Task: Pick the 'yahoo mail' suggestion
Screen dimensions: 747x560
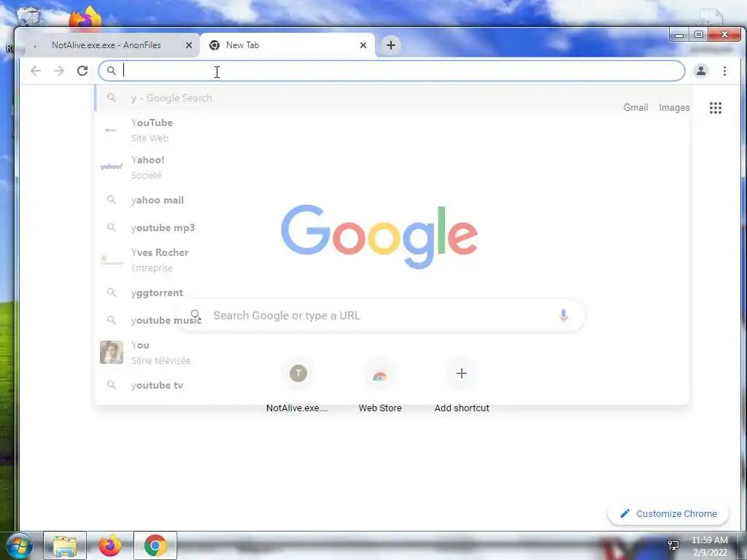Action: click(392, 200)
